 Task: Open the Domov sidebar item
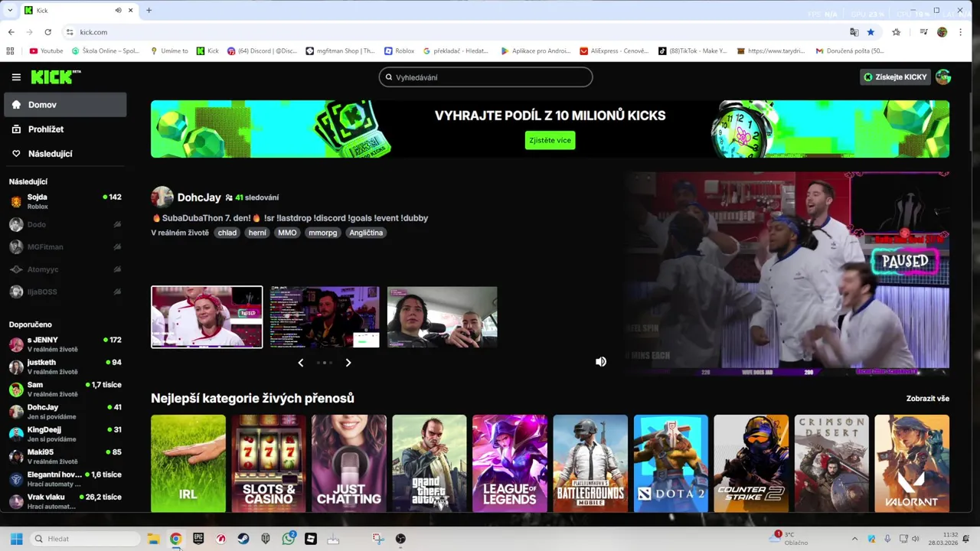tap(65, 105)
